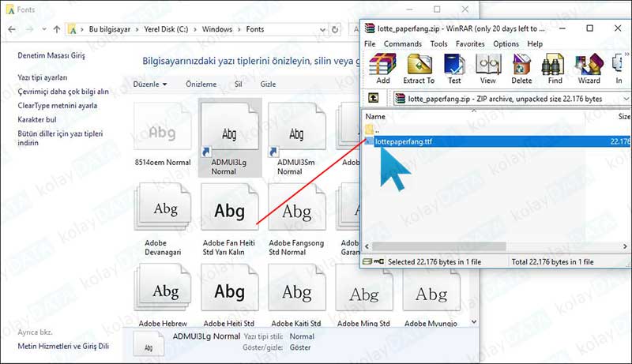This screenshot has width=632, height=364.
Task: Go forward in the Fonts window
Action: point(29,29)
